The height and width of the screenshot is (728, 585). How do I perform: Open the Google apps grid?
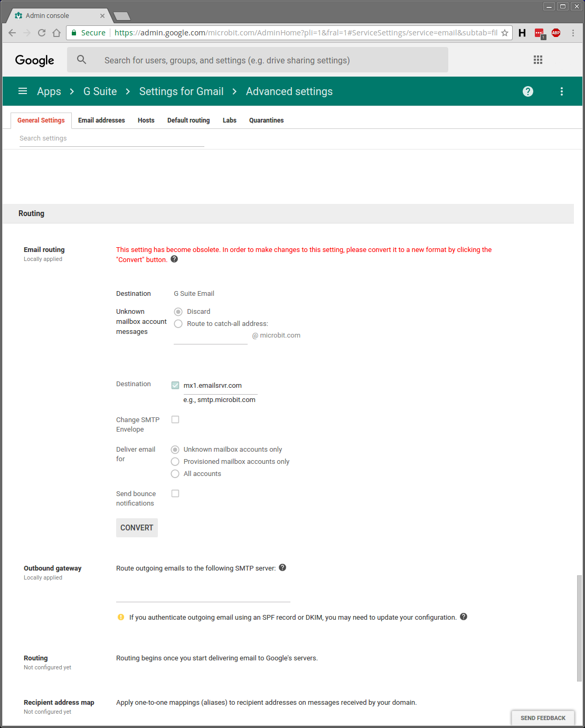pyautogui.click(x=538, y=60)
